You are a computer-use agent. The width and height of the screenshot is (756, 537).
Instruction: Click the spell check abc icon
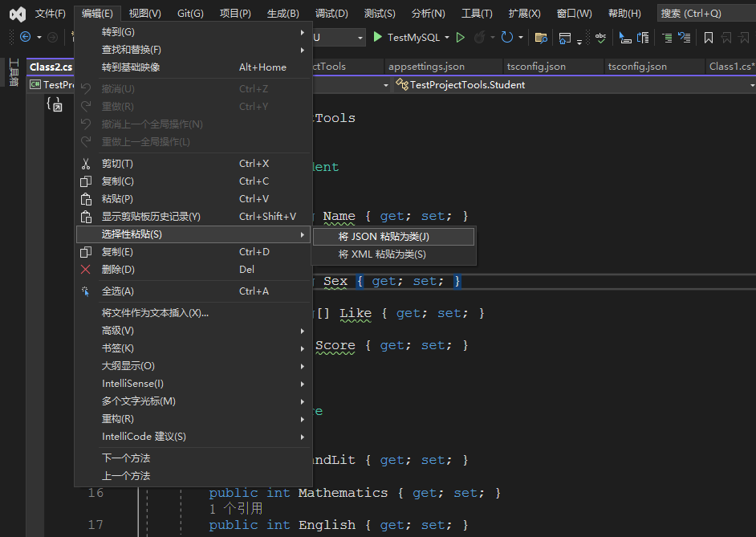tap(600, 37)
